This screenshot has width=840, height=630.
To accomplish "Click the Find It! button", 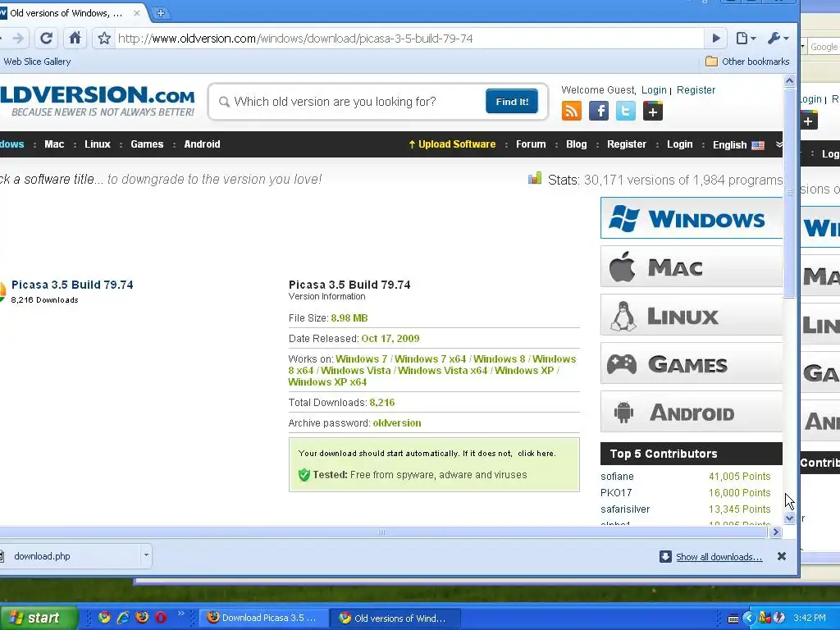I will coord(512,101).
